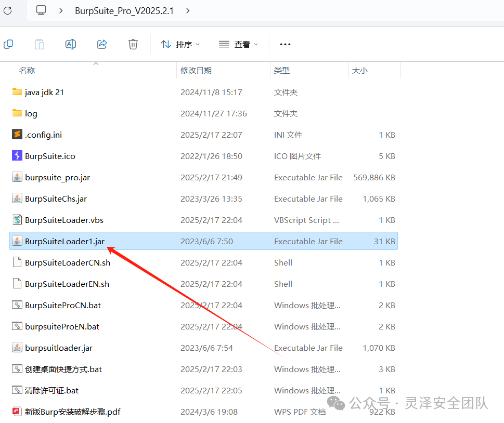
Task: Click the log folder icon
Action: (x=17, y=113)
